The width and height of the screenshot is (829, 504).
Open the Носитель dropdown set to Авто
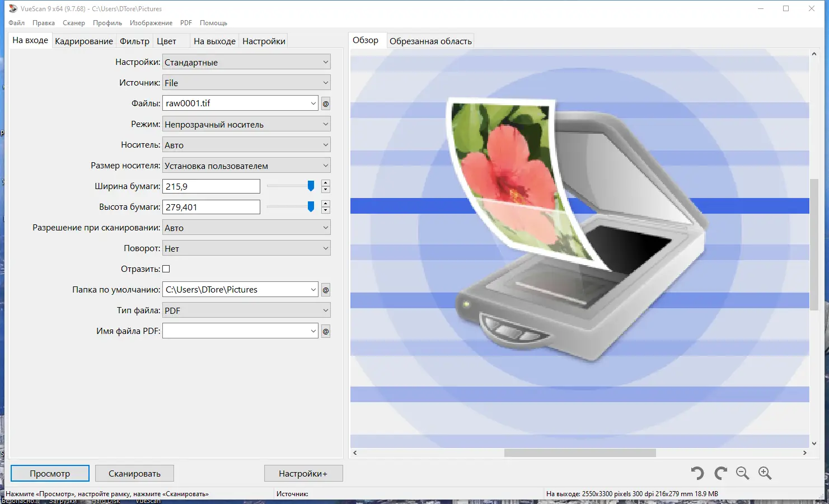[246, 145]
